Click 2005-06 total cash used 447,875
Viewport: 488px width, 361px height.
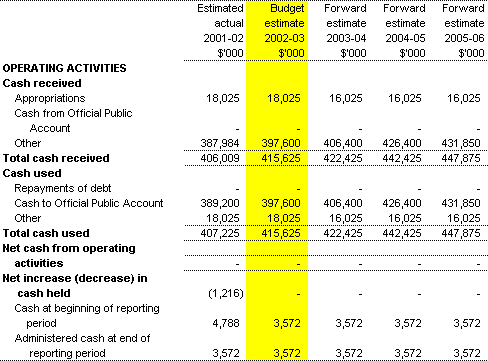[461, 233]
